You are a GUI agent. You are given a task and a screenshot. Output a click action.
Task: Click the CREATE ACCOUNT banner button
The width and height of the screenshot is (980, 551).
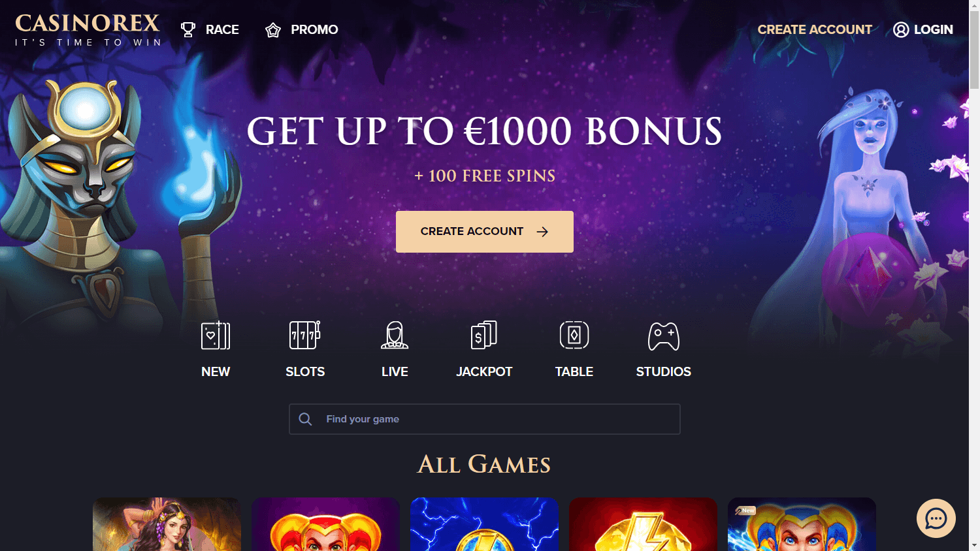pos(485,232)
